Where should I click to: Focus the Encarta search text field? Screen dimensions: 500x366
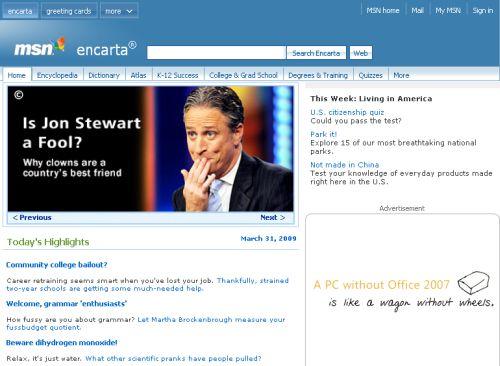coord(216,53)
